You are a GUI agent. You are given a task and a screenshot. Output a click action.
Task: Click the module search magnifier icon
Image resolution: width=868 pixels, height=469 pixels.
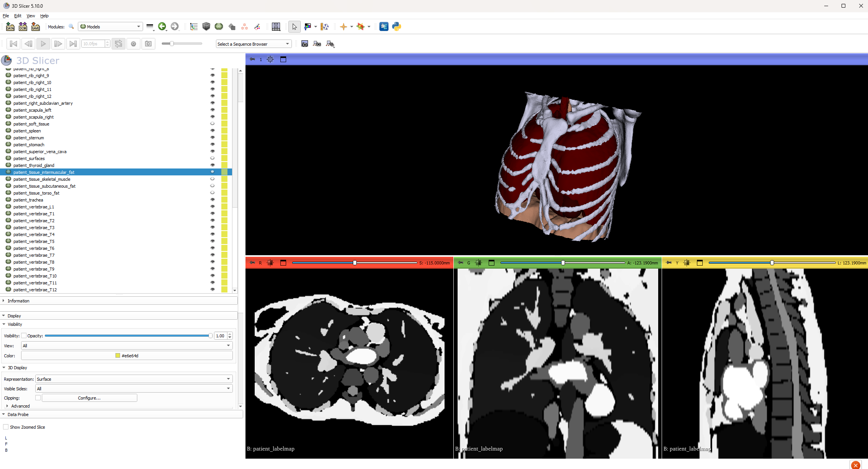click(x=71, y=26)
